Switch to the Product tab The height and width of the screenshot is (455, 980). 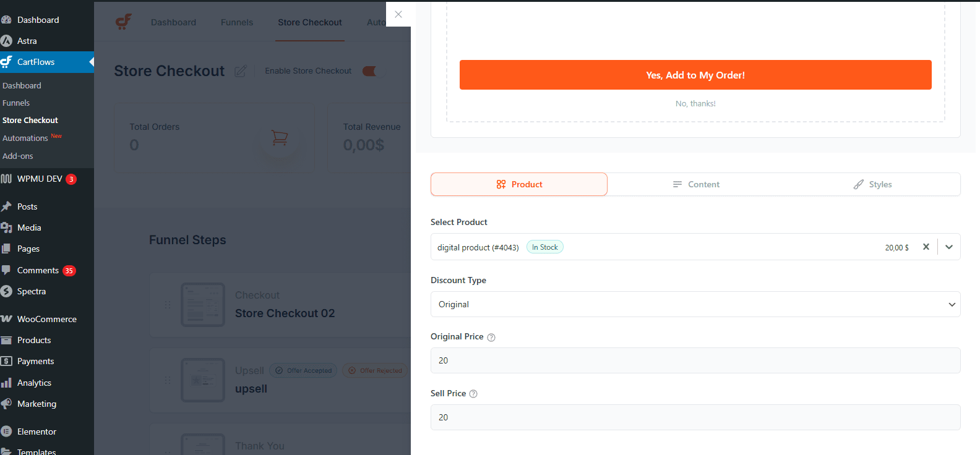[x=519, y=184]
